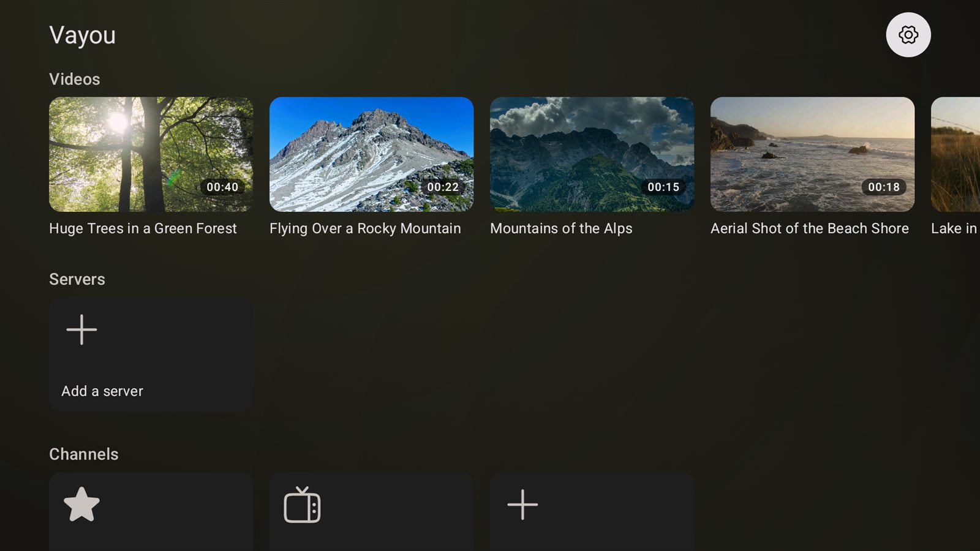Click the Flying Over a Rocky Mountain title

tap(365, 228)
